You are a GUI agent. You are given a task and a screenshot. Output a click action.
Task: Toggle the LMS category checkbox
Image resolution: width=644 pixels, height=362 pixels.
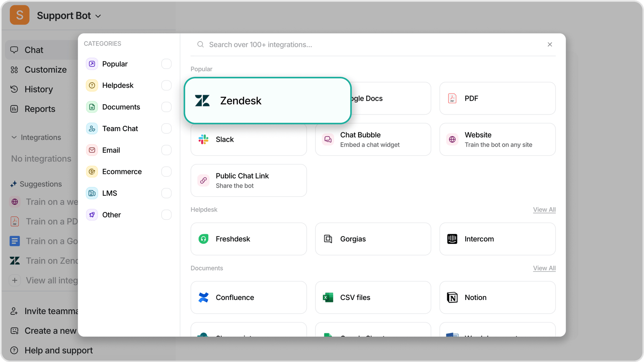pos(166,193)
